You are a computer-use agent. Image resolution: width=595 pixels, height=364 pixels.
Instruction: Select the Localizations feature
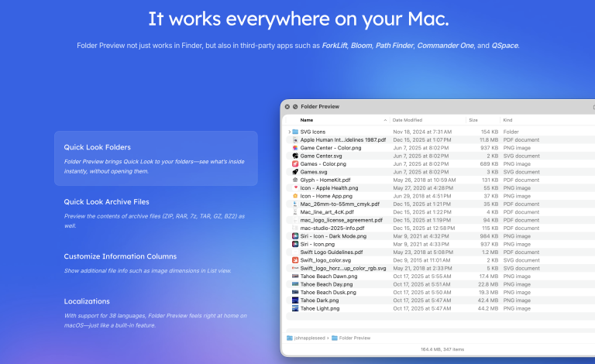click(x=156, y=313)
